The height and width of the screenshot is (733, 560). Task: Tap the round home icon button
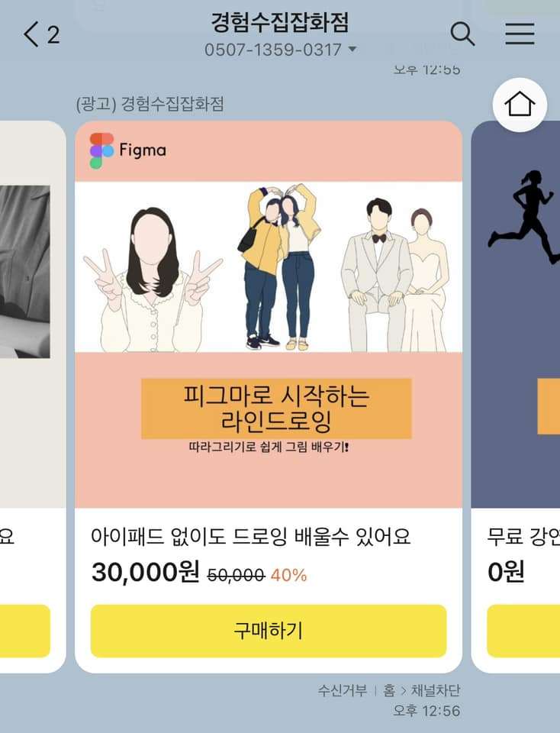(520, 105)
